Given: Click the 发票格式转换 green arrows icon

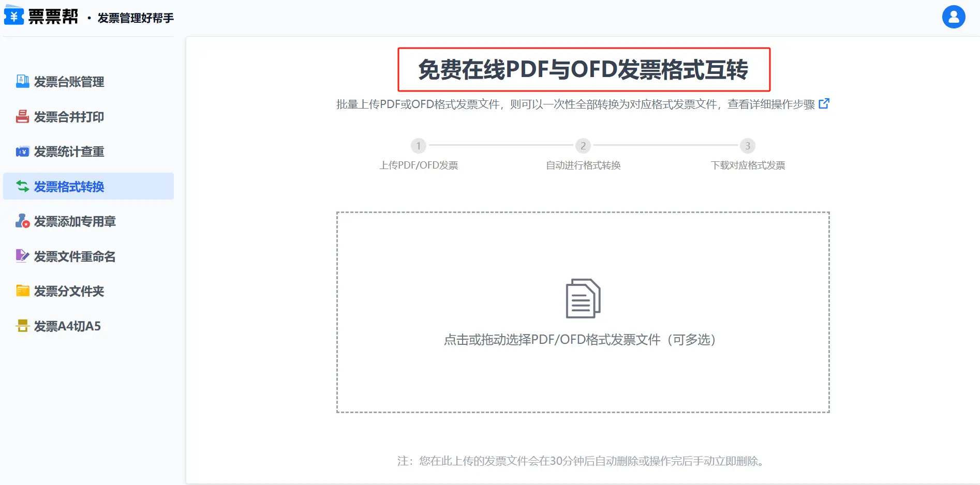Looking at the screenshot, I should [x=22, y=186].
